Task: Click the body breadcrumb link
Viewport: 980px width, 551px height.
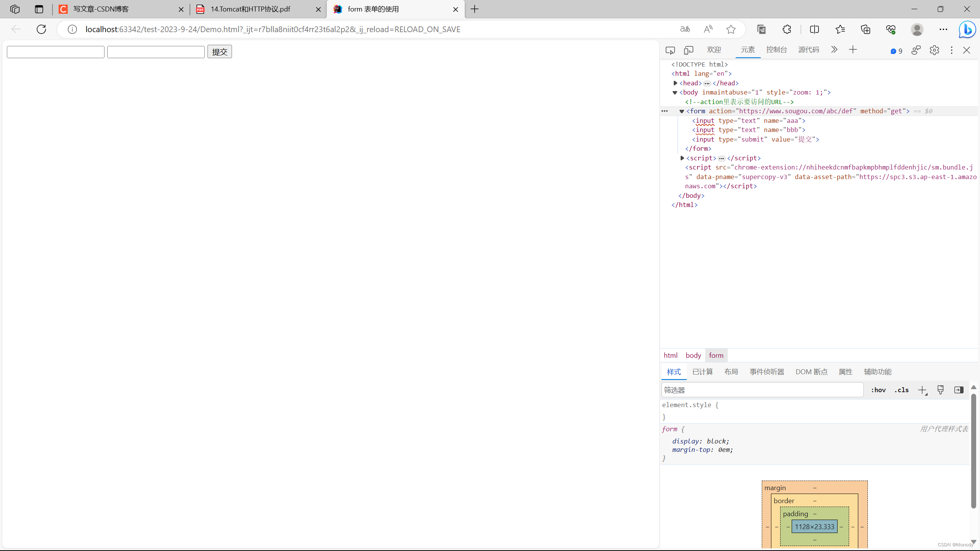Action: [x=693, y=355]
